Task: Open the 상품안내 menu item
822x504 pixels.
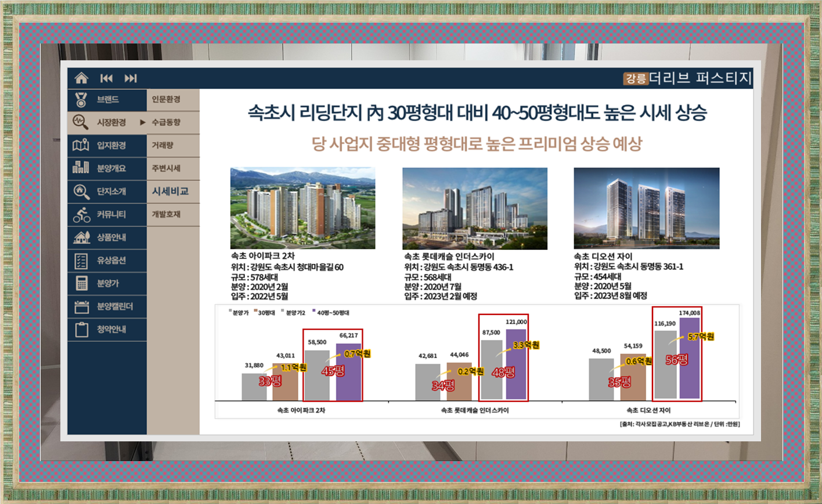Action: click(x=107, y=237)
